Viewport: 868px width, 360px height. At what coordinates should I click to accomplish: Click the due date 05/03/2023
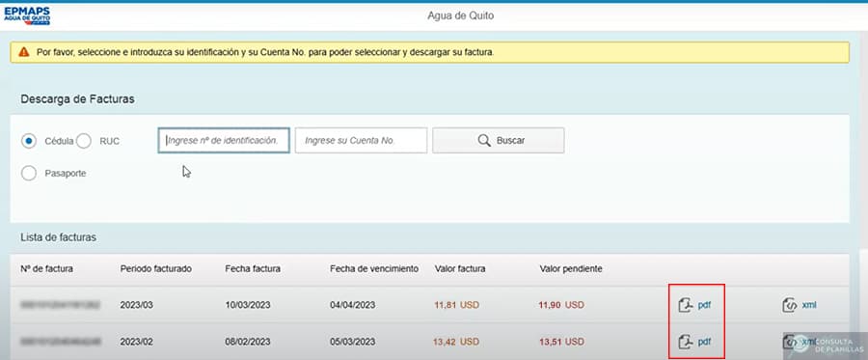tap(353, 342)
